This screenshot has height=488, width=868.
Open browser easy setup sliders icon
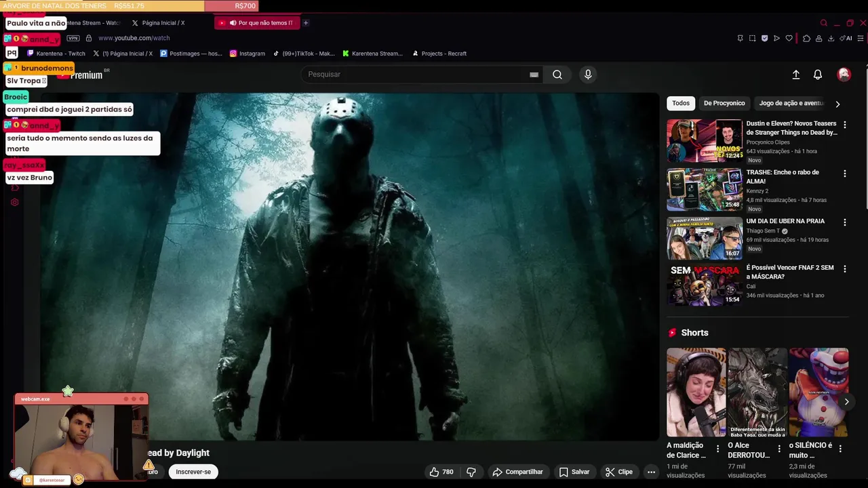click(862, 39)
